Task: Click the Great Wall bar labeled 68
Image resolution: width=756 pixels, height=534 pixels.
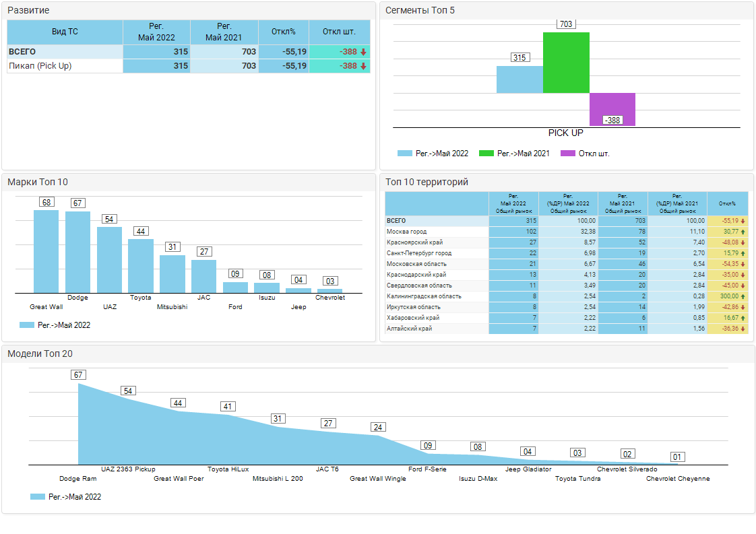Action: click(x=46, y=251)
